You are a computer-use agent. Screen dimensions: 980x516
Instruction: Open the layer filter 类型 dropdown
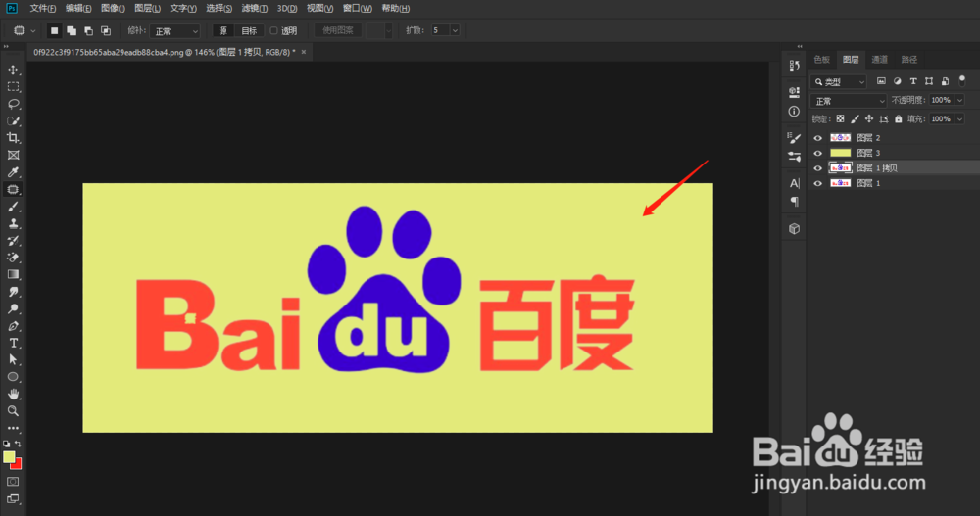tap(839, 82)
